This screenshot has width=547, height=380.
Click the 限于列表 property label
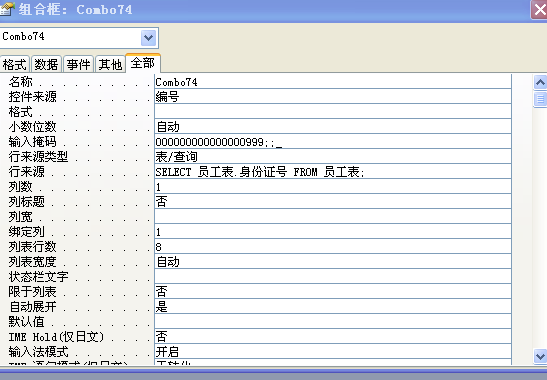point(32,292)
